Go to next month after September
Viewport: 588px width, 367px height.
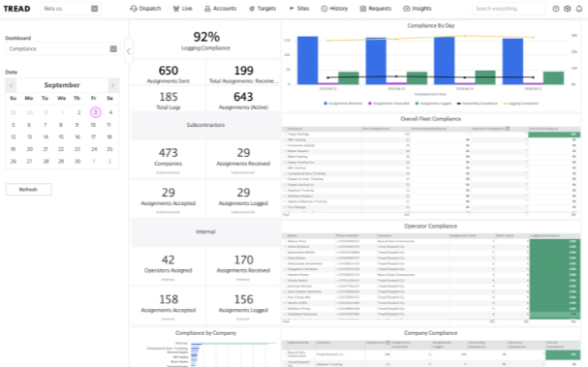point(113,85)
